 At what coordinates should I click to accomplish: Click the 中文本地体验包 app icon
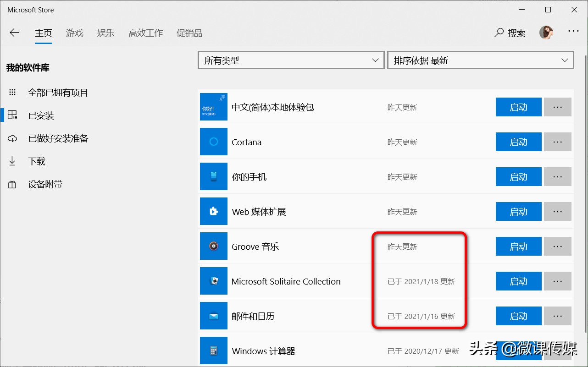(x=213, y=107)
